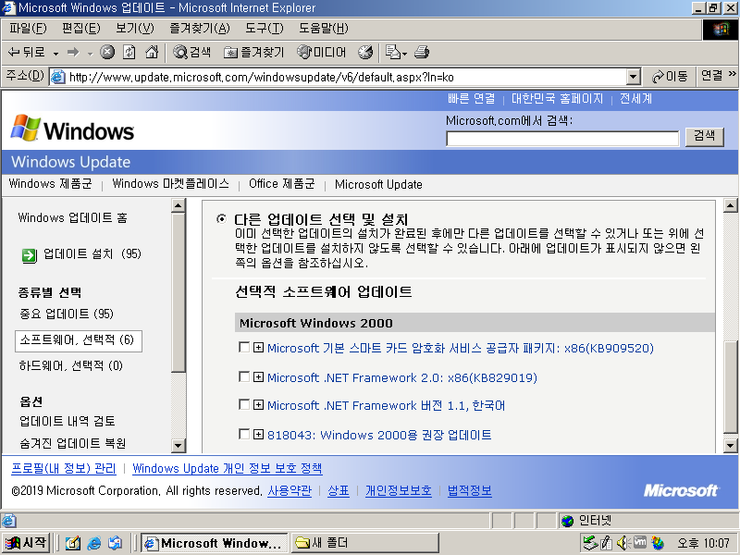
Task: Check the .NET Framework 2.0 checkbox
Action: (x=244, y=377)
